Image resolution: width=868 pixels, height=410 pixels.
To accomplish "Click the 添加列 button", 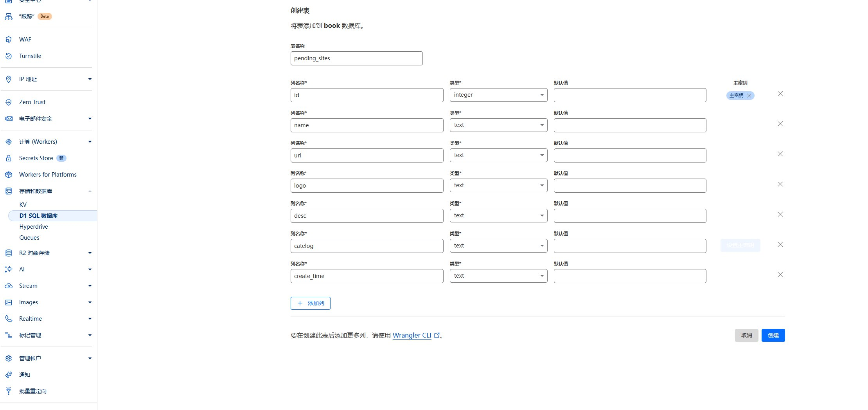I will (x=311, y=303).
